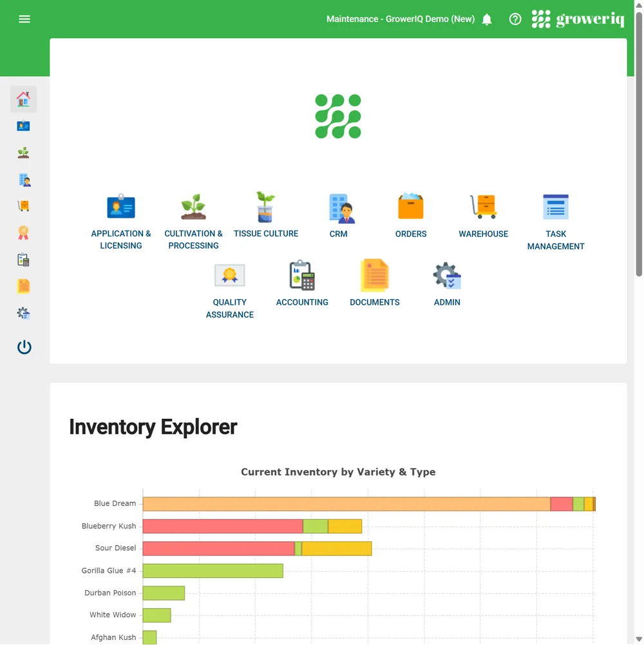Open Quality Assurance certificate icon
Image resolution: width=644 pixels, height=645 pixels.
[x=229, y=275]
